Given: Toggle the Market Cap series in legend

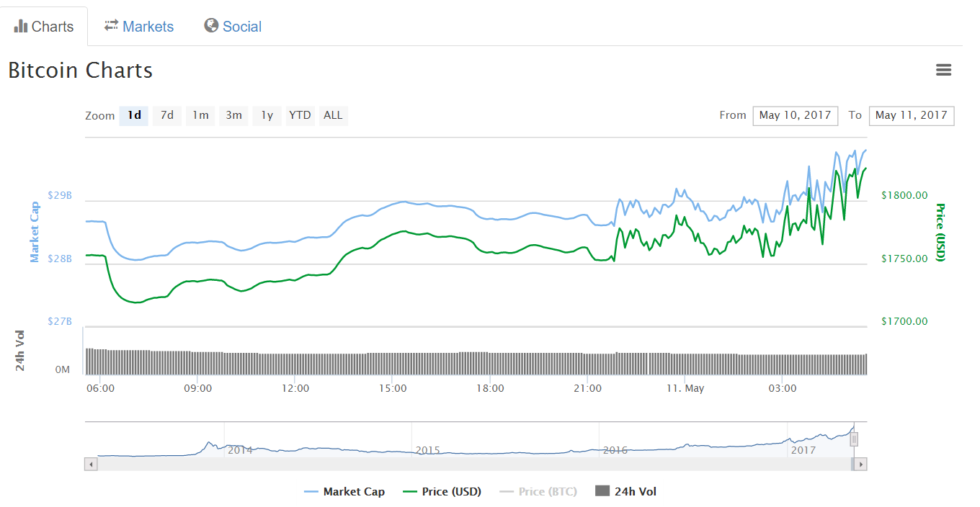Looking at the screenshot, I should [x=344, y=492].
